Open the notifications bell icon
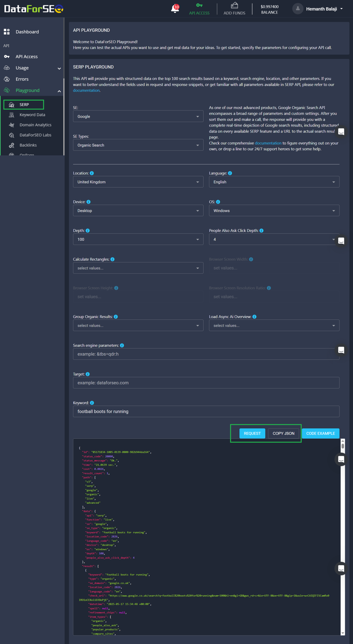 pos(175,9)
